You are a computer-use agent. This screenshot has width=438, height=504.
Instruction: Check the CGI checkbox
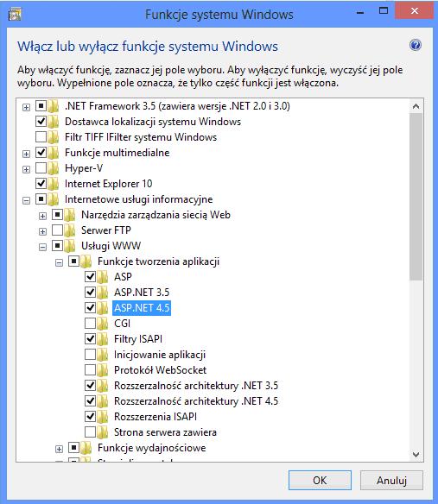(x=90, y=323)
